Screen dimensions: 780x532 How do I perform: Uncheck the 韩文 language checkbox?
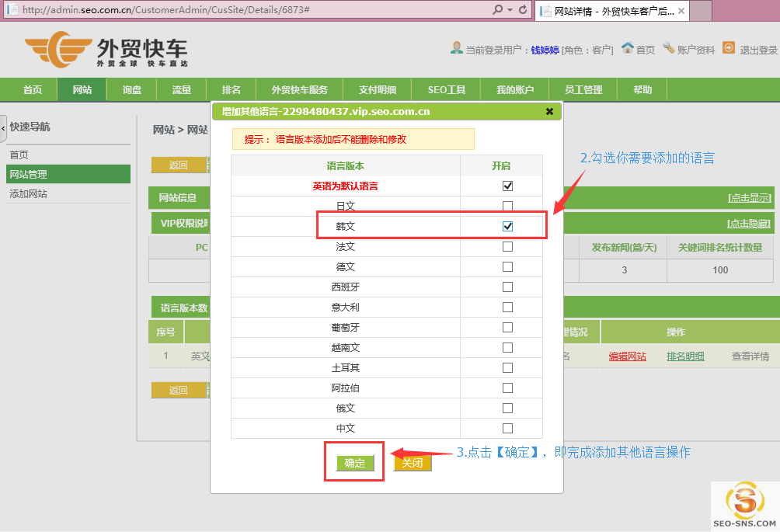(x=507, y=227)
